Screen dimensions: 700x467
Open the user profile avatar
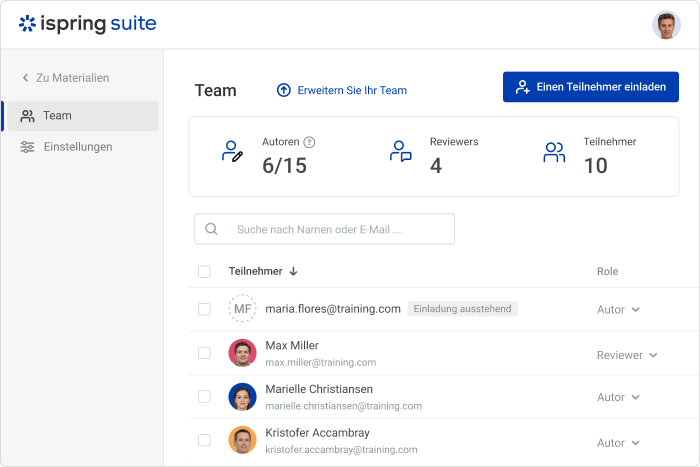pyautogui.click(x=666, y=25)
